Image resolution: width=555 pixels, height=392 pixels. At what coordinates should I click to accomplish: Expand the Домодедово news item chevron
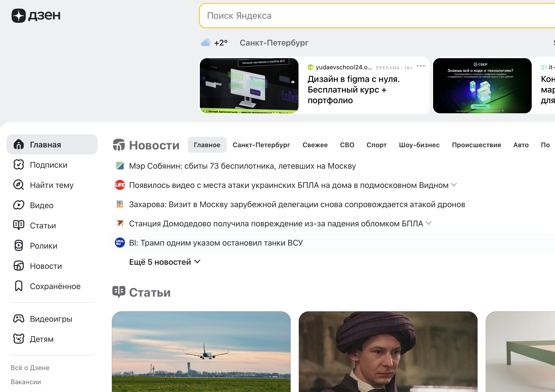coord(429,223)
